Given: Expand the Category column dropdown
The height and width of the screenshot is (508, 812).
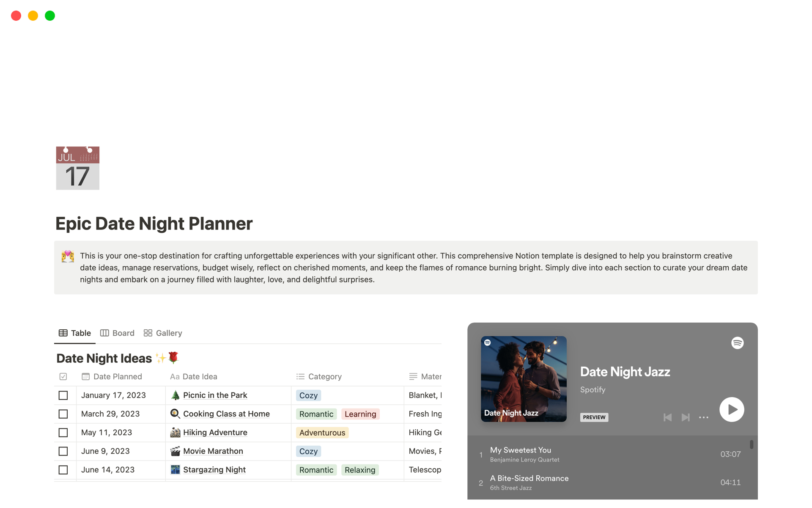Looking at the screenshot, I should coord(324,376).
